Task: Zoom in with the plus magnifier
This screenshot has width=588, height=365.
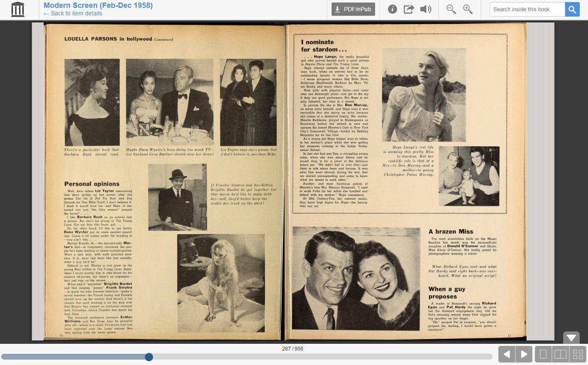Action: click(468, 9)
